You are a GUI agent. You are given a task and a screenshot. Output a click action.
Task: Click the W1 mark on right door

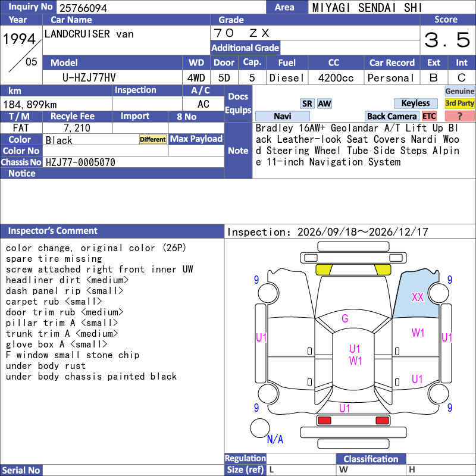(x=418, y=333)
